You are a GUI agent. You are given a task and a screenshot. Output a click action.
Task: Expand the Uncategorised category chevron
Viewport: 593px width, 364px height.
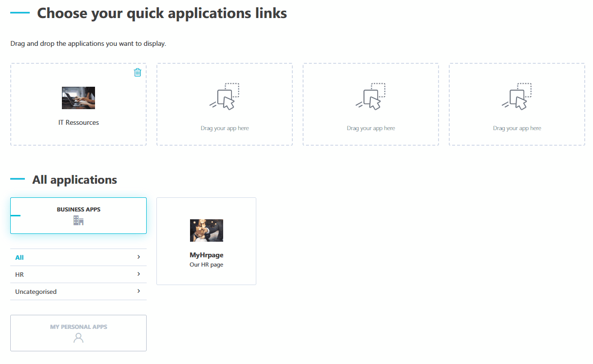[139, 291]
